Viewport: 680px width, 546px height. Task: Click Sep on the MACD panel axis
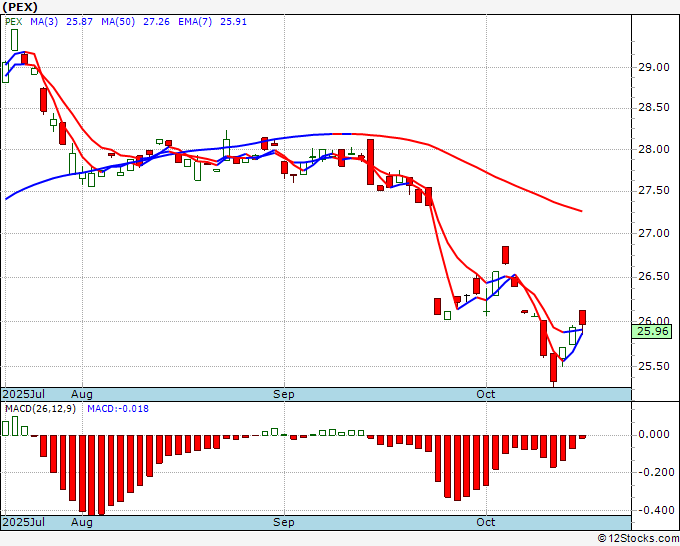coord(284,522)
